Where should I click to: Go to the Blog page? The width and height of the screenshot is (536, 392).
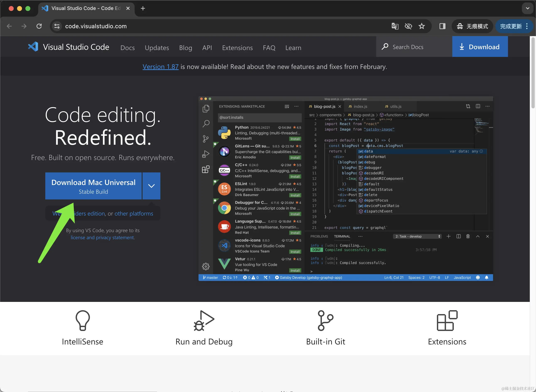(x=185, y=48)
